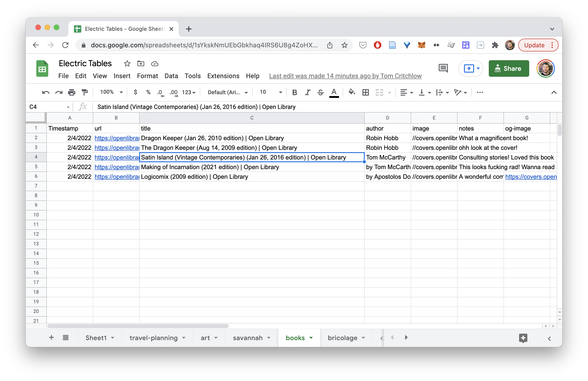Click the Name box showing C4
Viewport: 588px width, 381px height.
click(49, 107)
